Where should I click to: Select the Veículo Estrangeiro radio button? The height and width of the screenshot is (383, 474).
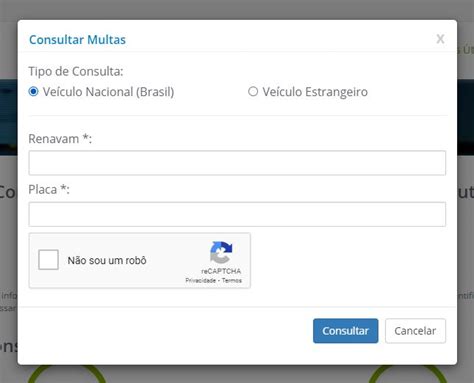(x=253, y=91)
